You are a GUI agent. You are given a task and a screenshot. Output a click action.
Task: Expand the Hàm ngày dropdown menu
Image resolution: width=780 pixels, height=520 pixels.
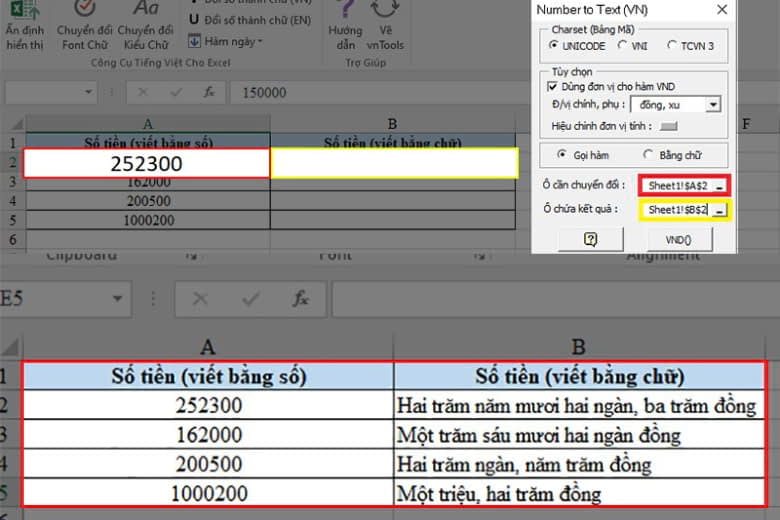(x=226, y=41)
